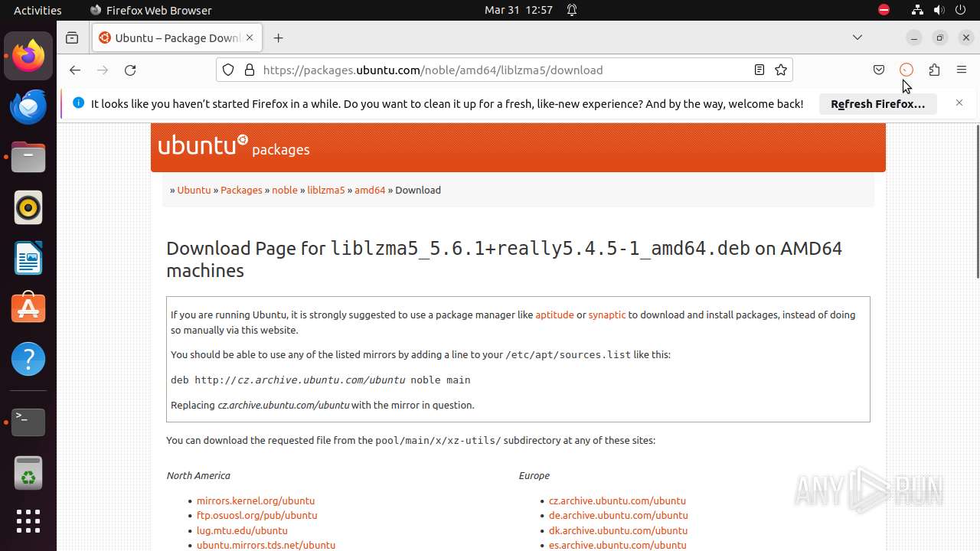Viewport: 980px width, 551px height.
Task: Open system power menu
Action: pos(960,10)
